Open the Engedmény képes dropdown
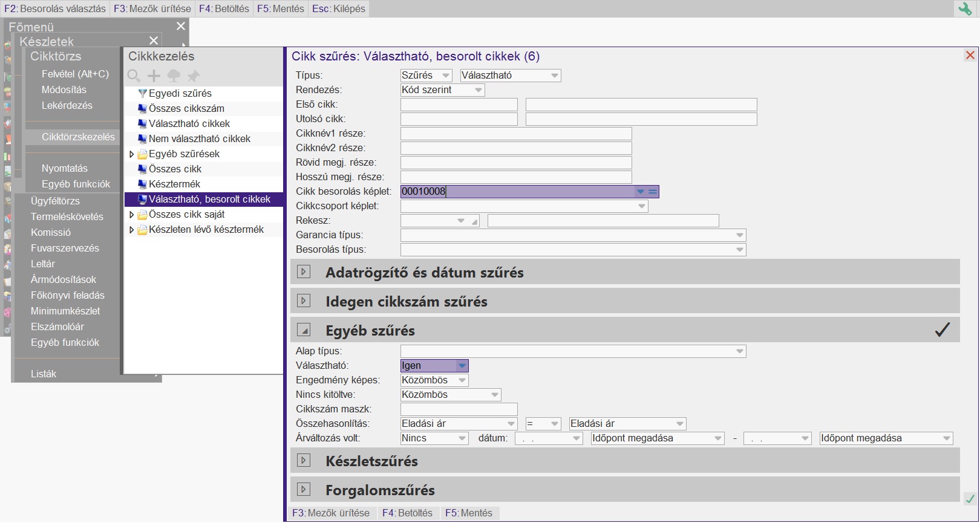This screenshot has width=980, height=523. pyautogui.click(x=462, y=380)
